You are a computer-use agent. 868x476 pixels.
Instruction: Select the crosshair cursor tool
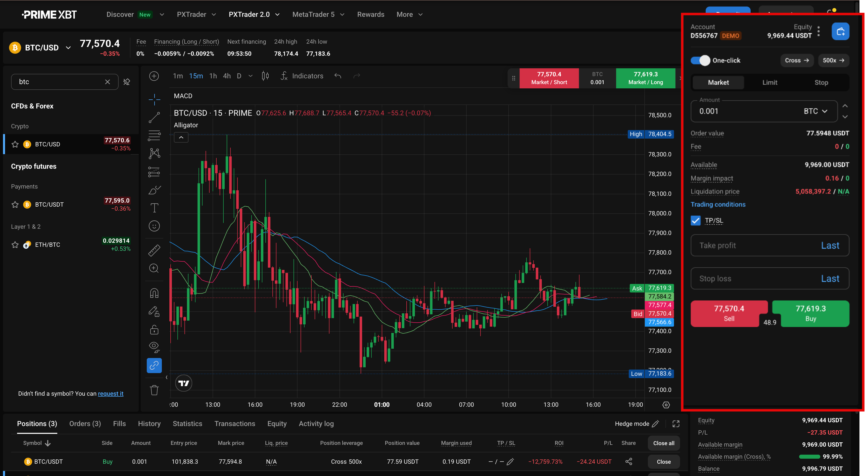154,99
